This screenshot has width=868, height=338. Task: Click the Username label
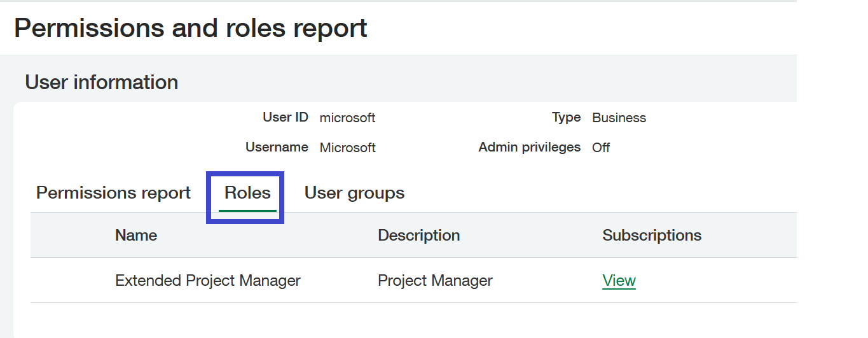click(277, 147)
